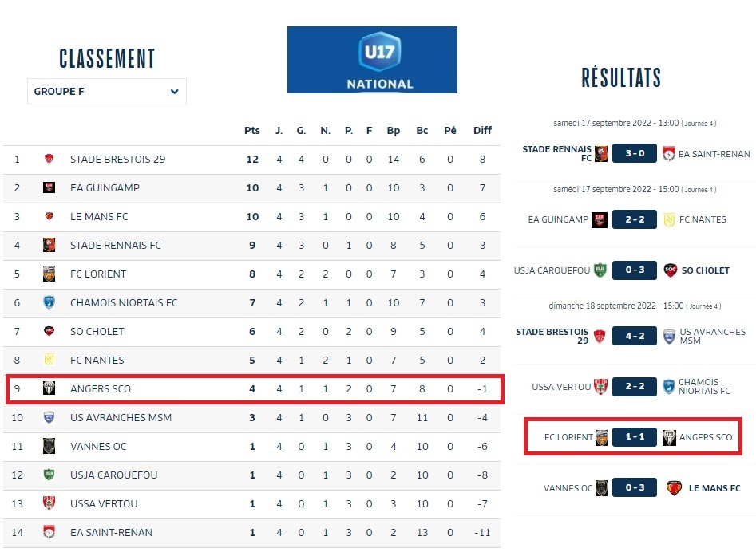
Task: Click Le Mans FC crest in standings
Action: [x=49, y=217]
